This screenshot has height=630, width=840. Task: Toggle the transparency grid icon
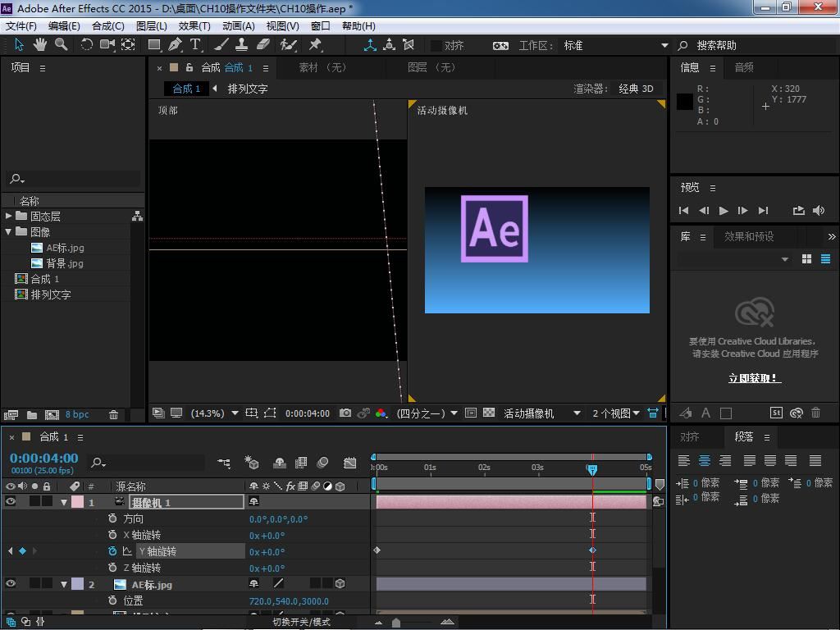(489, 413)
